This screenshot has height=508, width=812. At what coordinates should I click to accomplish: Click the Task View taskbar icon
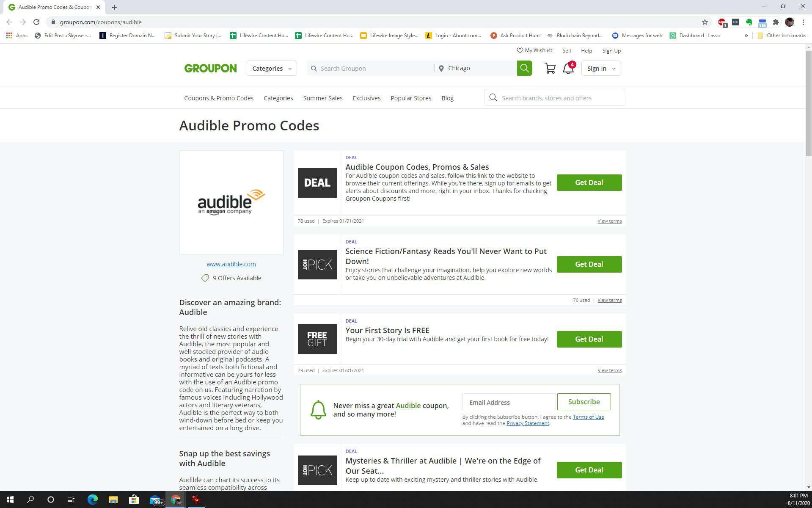pos(71,500)
